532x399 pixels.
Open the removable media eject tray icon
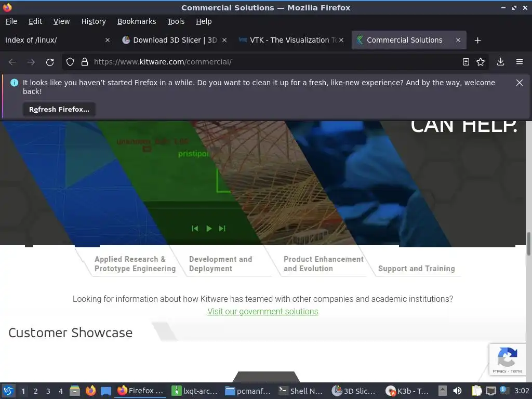[x=442, y=391]
